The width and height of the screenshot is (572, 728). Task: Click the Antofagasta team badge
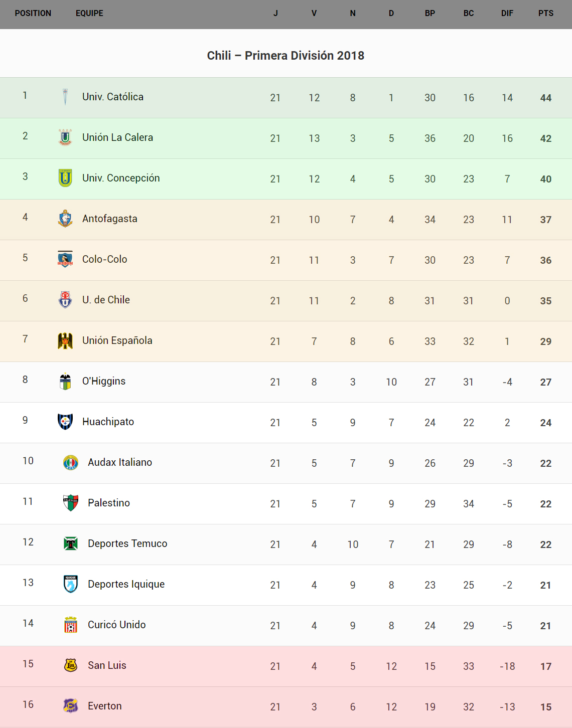[x=65, y=219]
